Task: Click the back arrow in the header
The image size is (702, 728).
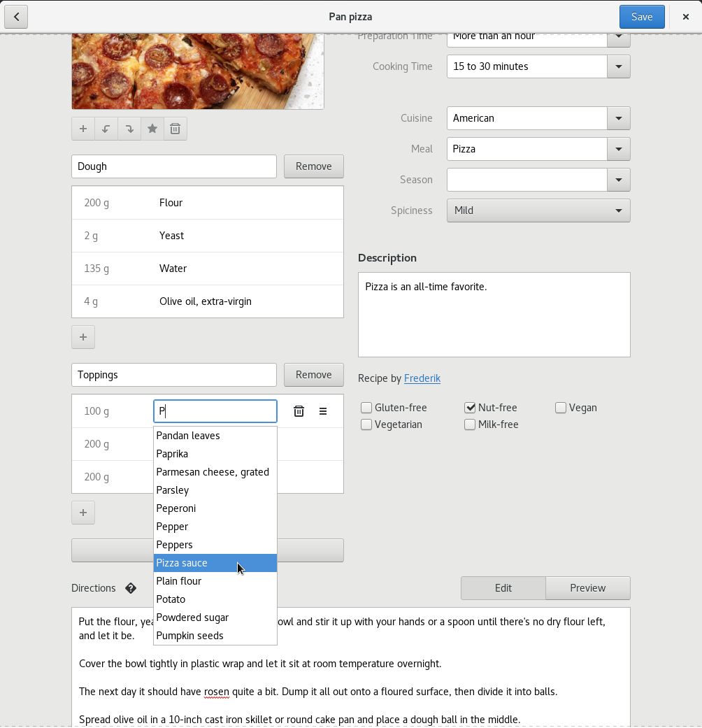Action: point(16,17)
